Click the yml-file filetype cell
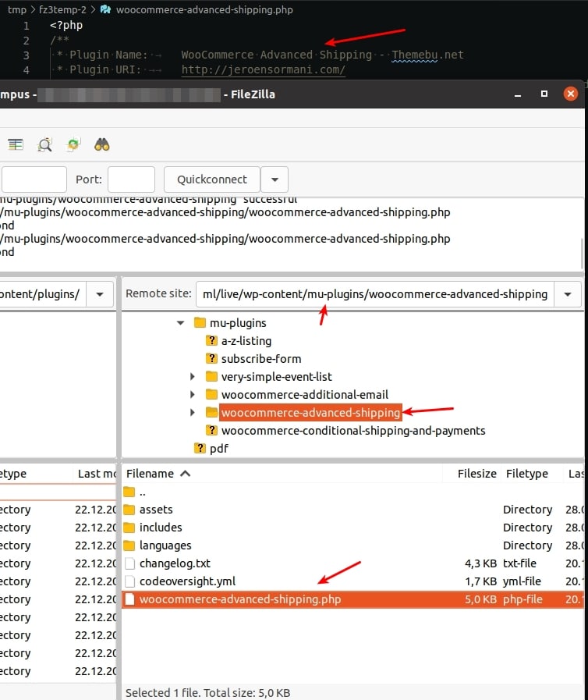 (x=522, y=581)
